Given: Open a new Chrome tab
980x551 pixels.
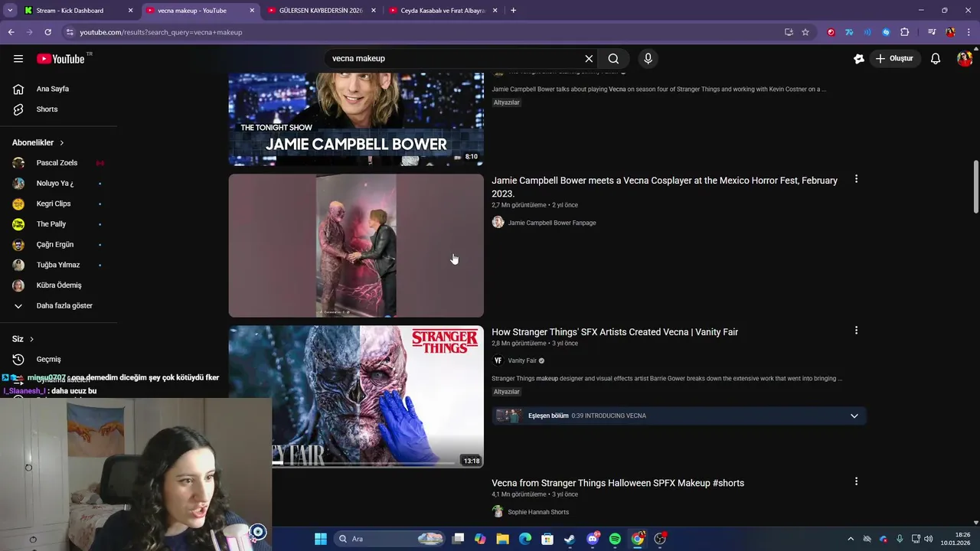Looking at the screenshot, I should [513, 11].
